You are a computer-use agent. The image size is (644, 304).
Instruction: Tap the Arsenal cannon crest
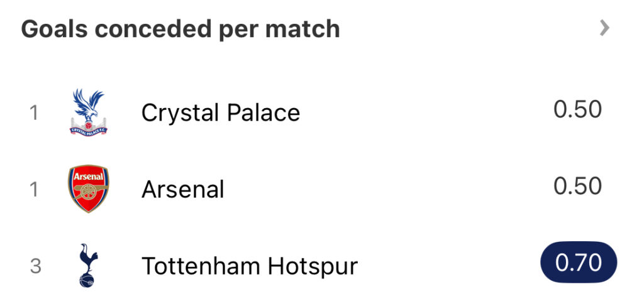[x=88, y=188]
